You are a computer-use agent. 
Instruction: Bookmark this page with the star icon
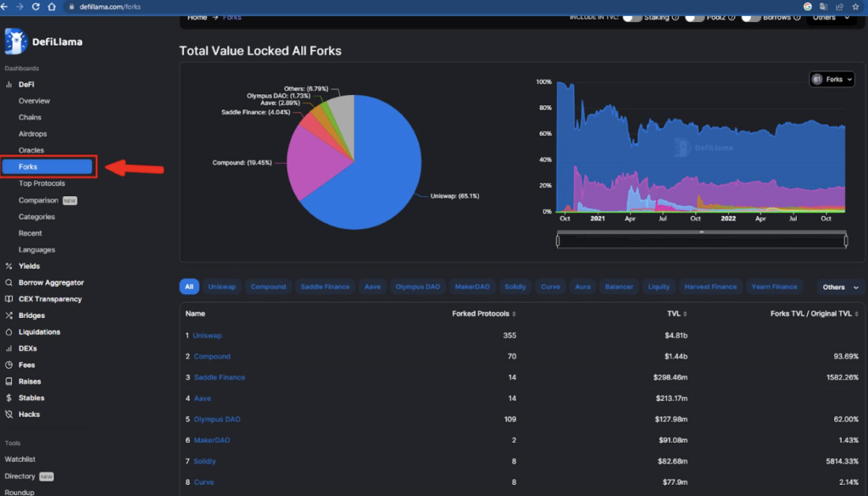tap(856, 7)
